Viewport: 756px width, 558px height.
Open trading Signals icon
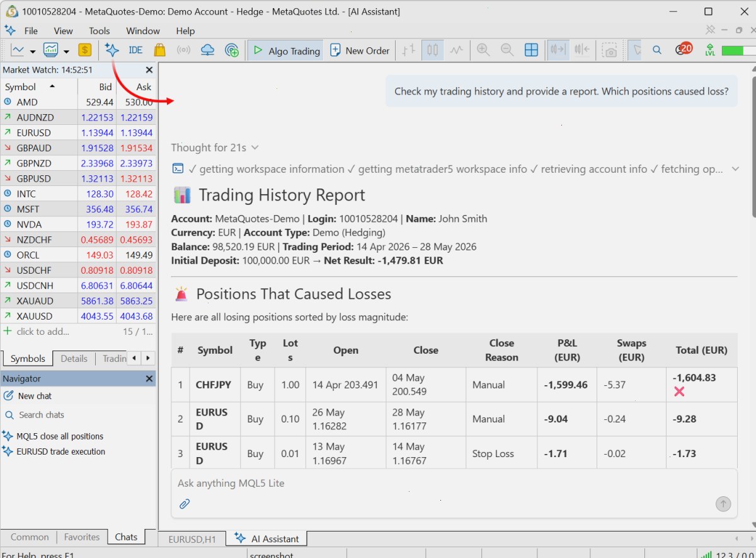pos(183,50)
